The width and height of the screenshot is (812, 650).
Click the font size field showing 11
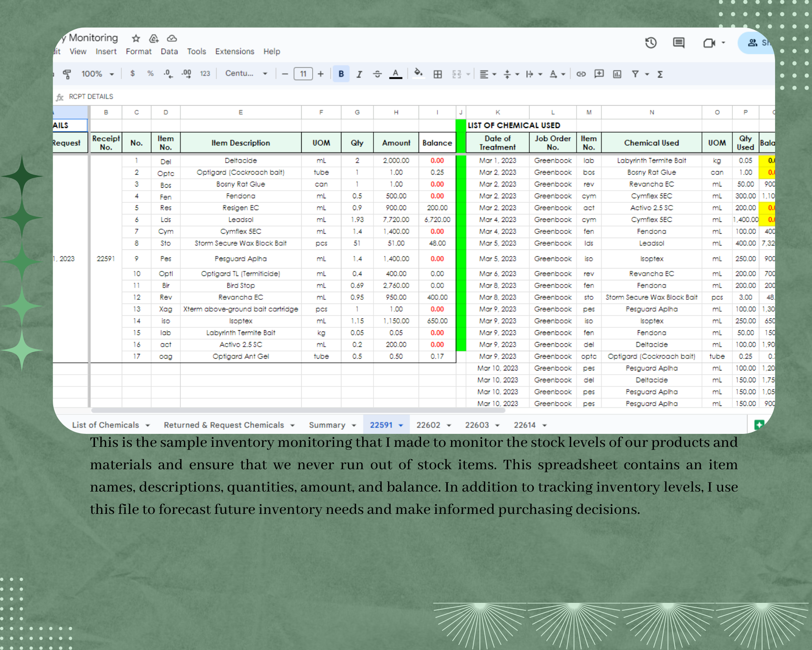click(x=303, y=74)
